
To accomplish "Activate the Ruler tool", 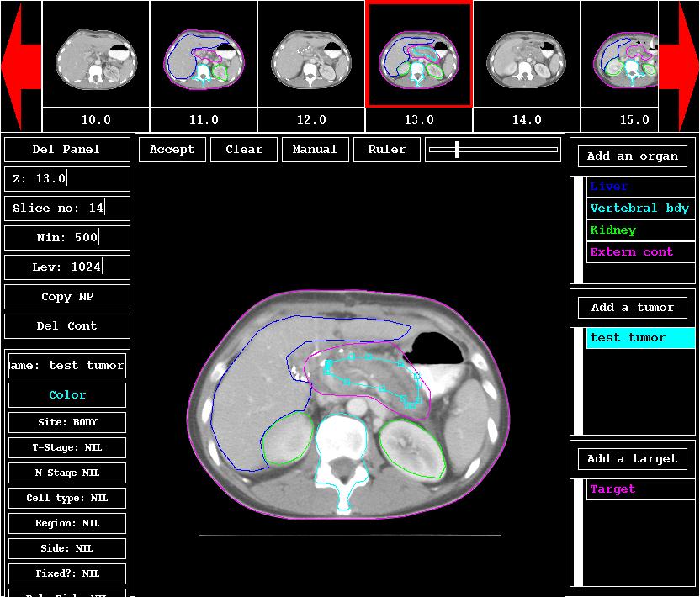I will pyautogui.click(x=386, y=150).
